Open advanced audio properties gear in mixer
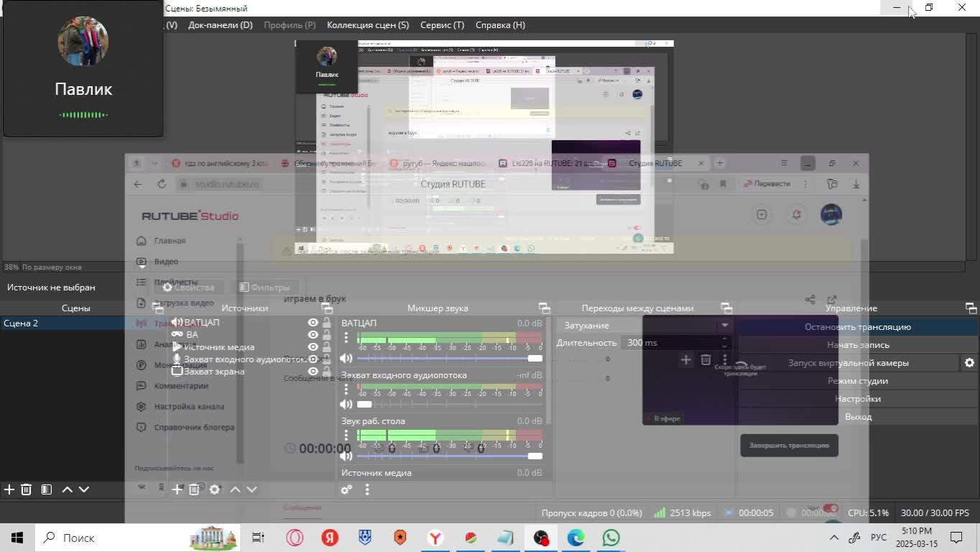The width and height of the screenshot is (980, 552). pyautogui.click(x=346, y=489)
